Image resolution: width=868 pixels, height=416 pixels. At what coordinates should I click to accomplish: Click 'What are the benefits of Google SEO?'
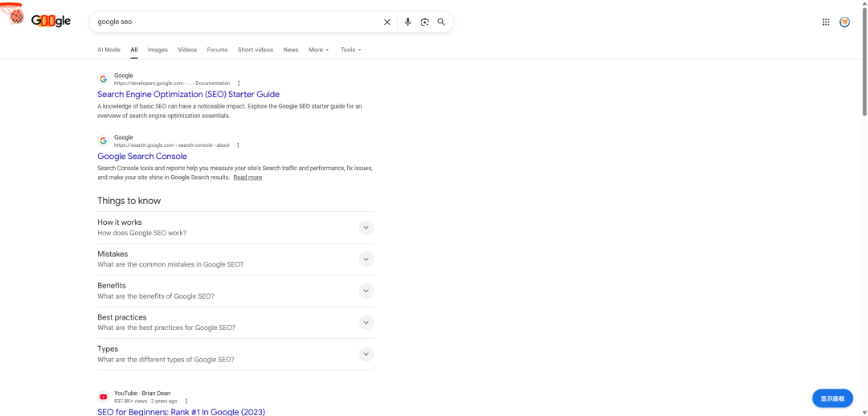(x=156, y=296)
